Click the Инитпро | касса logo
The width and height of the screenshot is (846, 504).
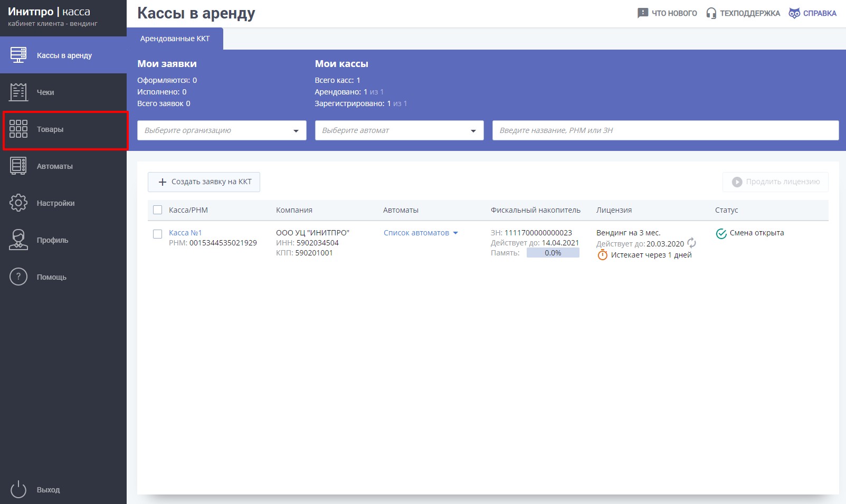[49, 12]
